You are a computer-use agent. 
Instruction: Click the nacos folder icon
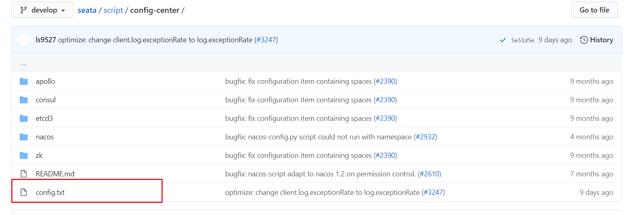[x=24, y=137]
